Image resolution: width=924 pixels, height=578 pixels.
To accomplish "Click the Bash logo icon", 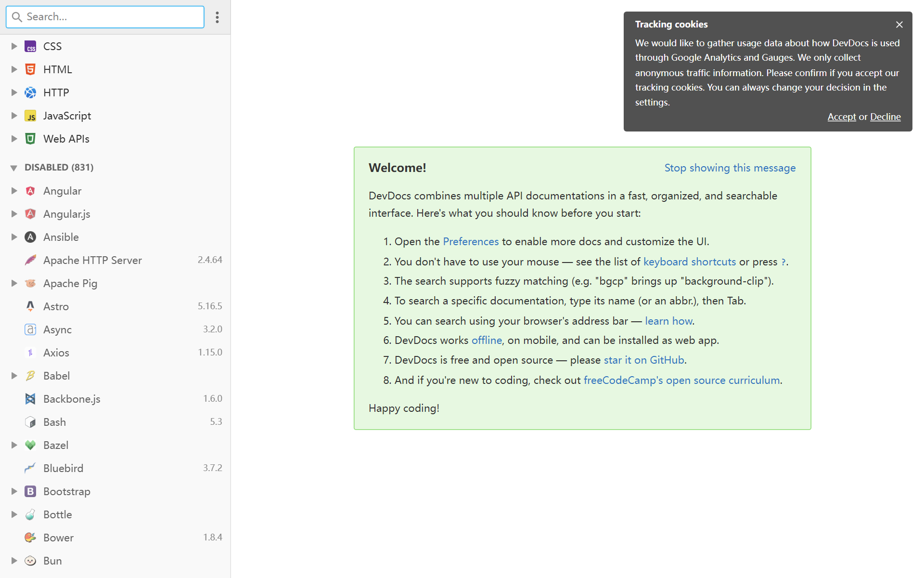I will coord(30,422).
